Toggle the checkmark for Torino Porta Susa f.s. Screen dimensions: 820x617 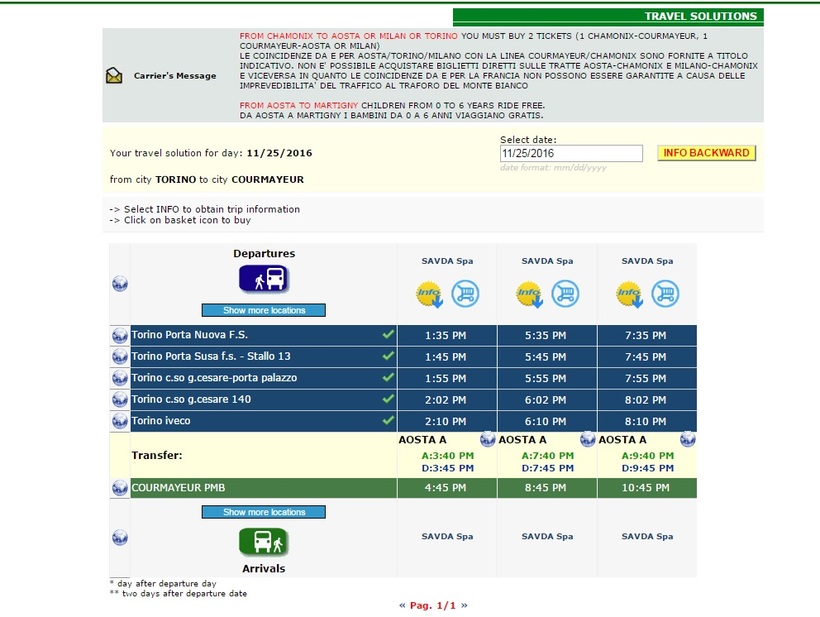[387, 357]
